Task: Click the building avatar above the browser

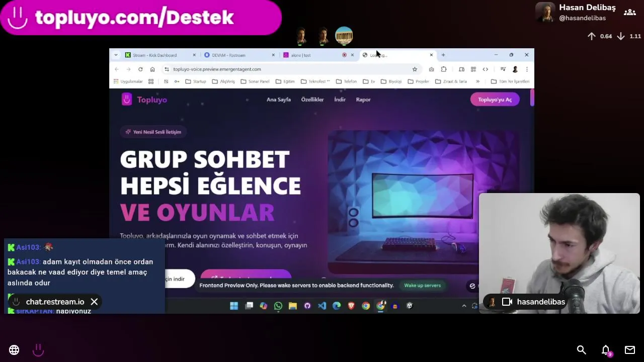Action: coord(344,36)
